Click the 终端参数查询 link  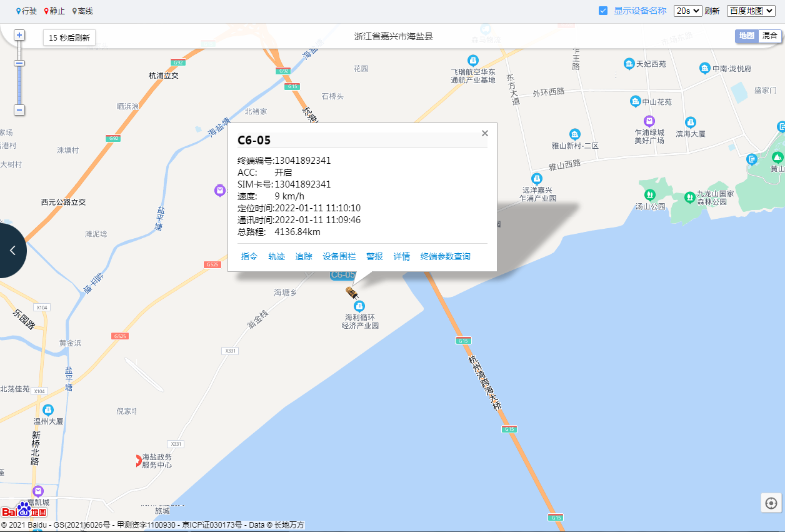445,256
